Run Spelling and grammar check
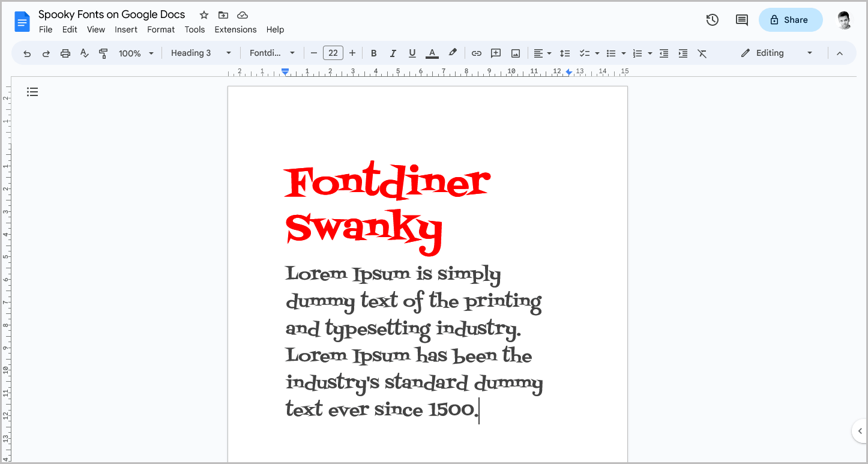The height and width of the screenshot is (464, 868). point(84,53)
